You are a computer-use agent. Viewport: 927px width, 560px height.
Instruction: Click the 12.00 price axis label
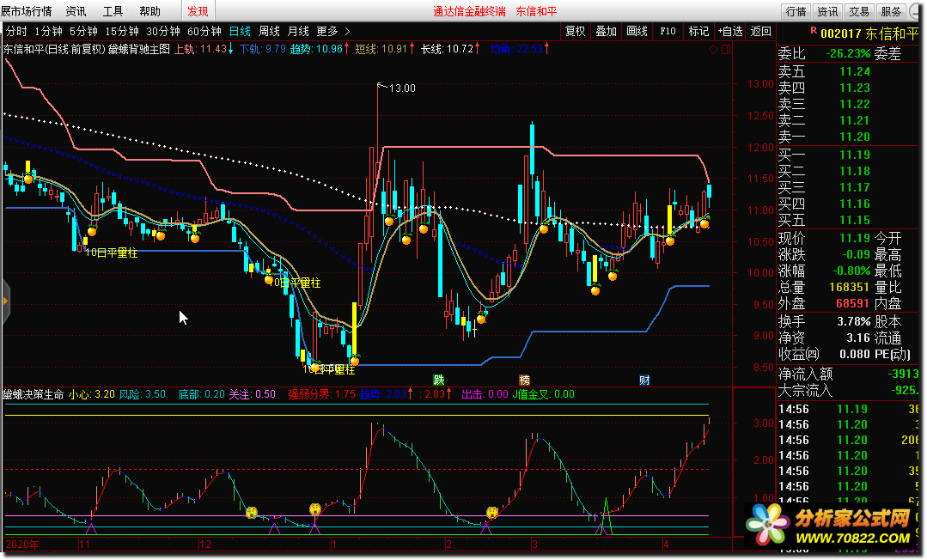click(x=760, y=147)
